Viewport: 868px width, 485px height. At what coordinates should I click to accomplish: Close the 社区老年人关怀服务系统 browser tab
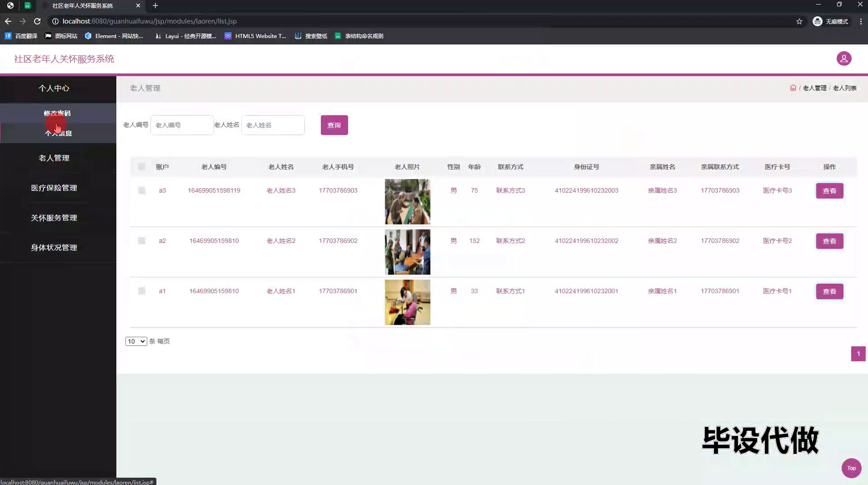pyautogui.click(x=138, y=5)
